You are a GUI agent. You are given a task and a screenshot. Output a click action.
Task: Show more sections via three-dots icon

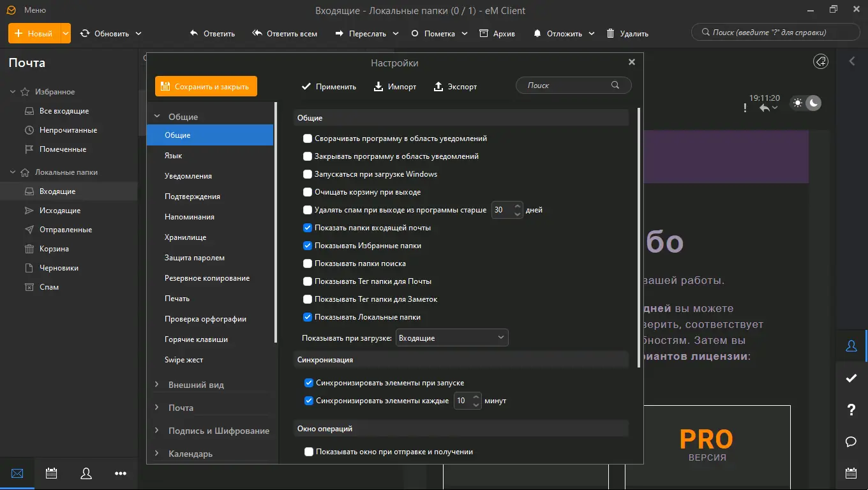point(121,473)
